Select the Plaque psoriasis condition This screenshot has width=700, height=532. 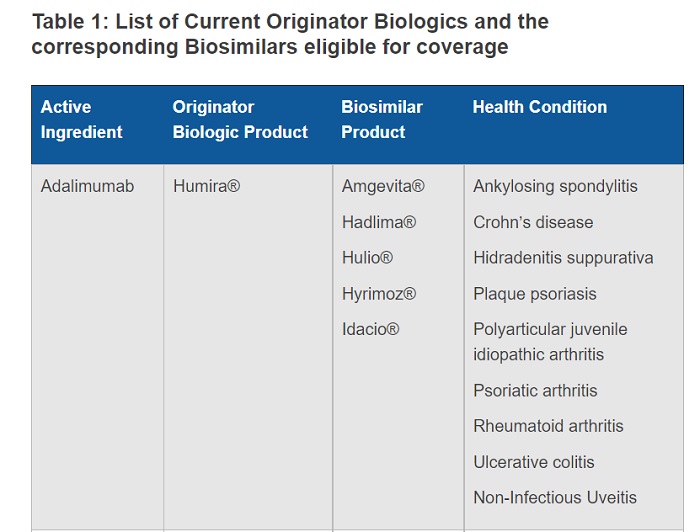coord(534,293)
